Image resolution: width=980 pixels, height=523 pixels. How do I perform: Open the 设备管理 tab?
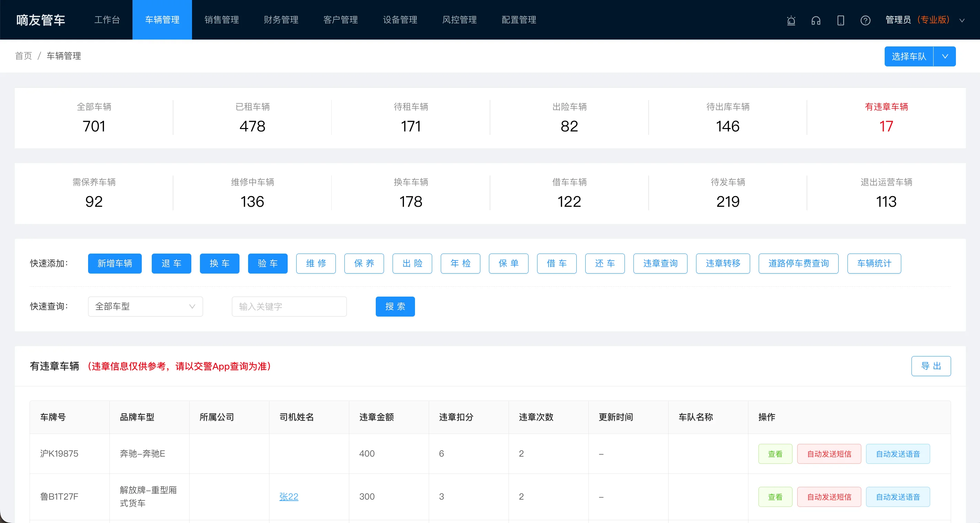(400, 20)
